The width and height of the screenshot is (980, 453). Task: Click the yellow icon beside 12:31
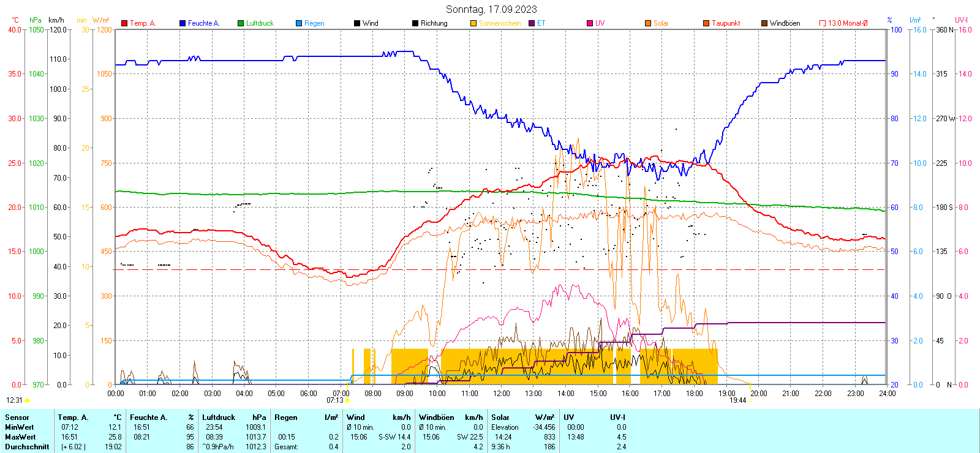(x=27, y=400)
